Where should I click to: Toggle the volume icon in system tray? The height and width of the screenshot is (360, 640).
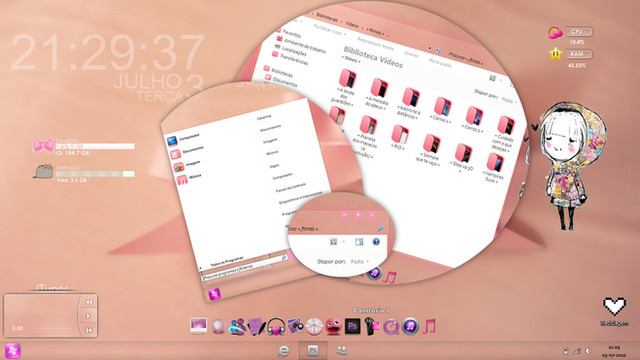pos(588,351)
